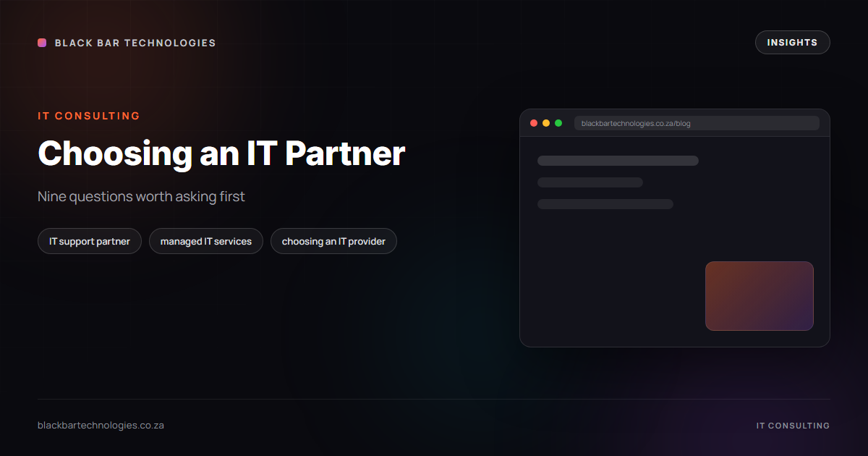Click the 'Choosing an IT Partner' headline
The width and height of the screenshot is (868, 456).
click(221, 153)
